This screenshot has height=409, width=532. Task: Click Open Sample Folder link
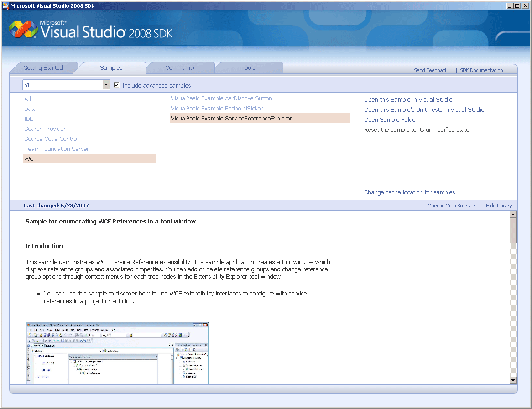[x=391, y=120]
